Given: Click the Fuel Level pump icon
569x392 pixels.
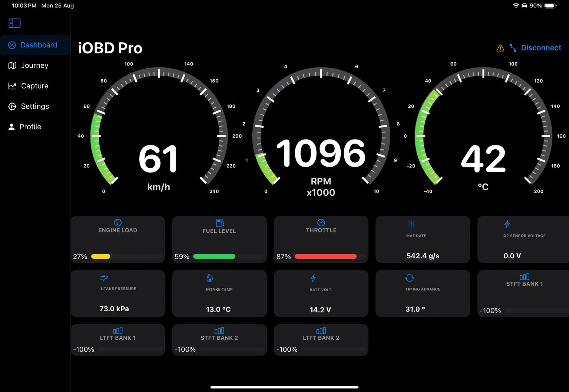Looking at the screenshot, I should pos(220,223).
